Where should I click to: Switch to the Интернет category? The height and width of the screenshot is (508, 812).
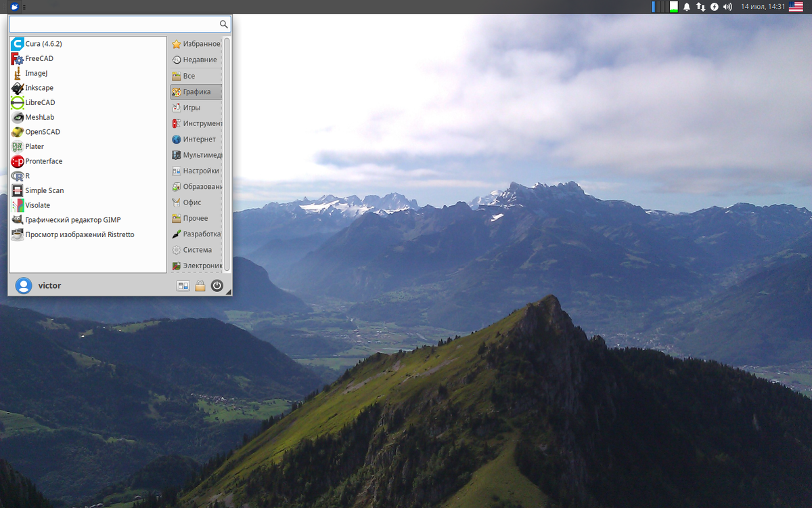coord(196,140)
